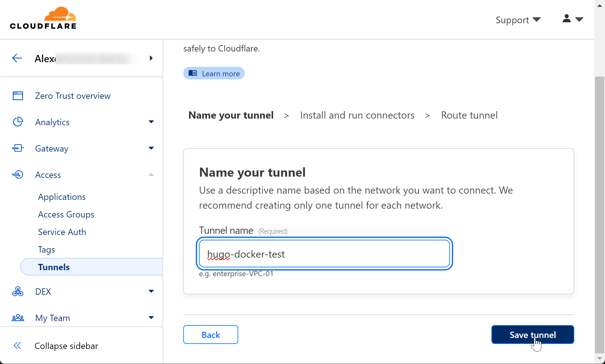Click the Route tunnel step
The image size is (605, 364).
469,115
